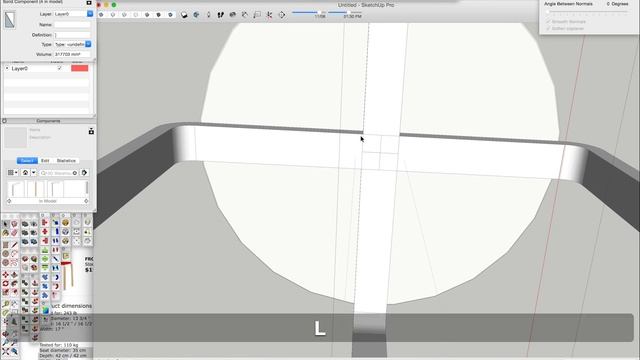The width and height of the screenshot is (640, 360).
Task: Choose the Make Component tool
Action: pyautogui.click(x=14, y=224)
